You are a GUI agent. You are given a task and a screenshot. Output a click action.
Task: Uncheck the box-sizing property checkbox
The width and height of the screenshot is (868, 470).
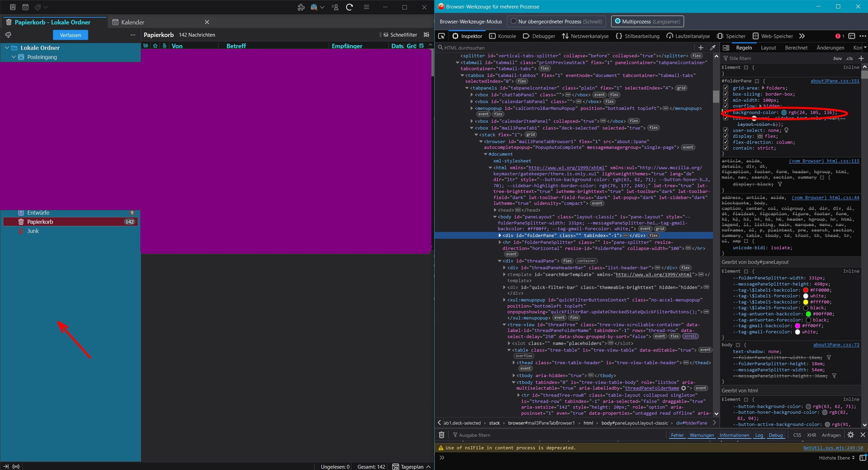[726, 94]
